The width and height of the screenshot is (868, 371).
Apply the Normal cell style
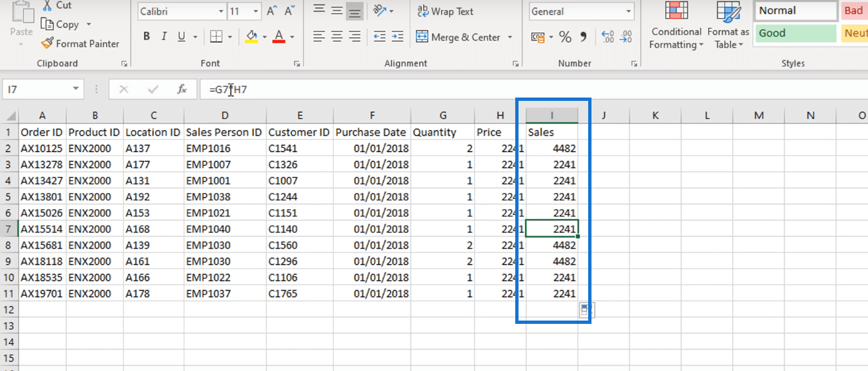click(x=796, y=11)
